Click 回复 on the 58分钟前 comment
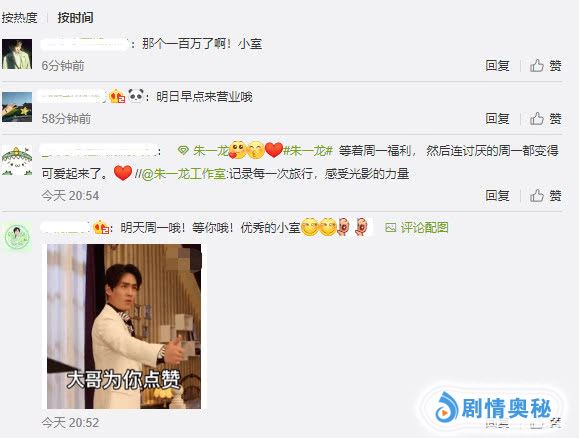 point(497,119)
